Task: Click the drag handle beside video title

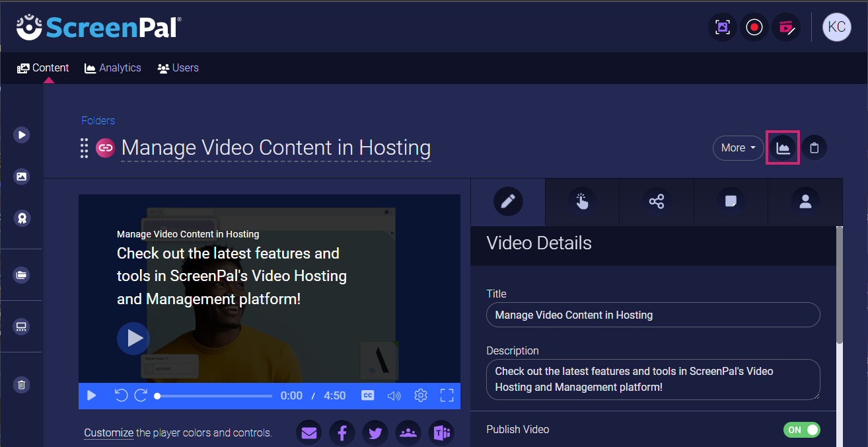Action: 84,148
